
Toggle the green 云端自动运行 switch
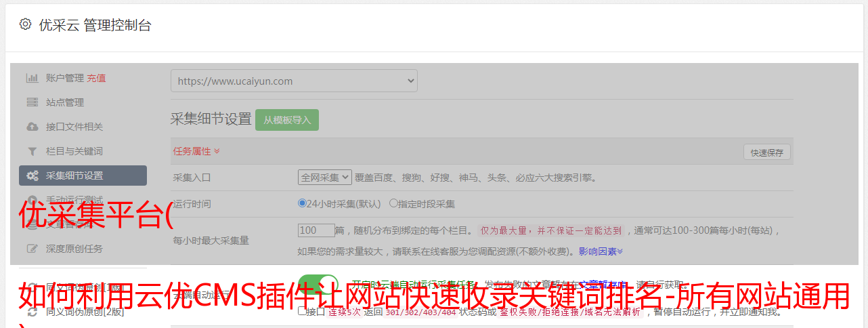318,285
